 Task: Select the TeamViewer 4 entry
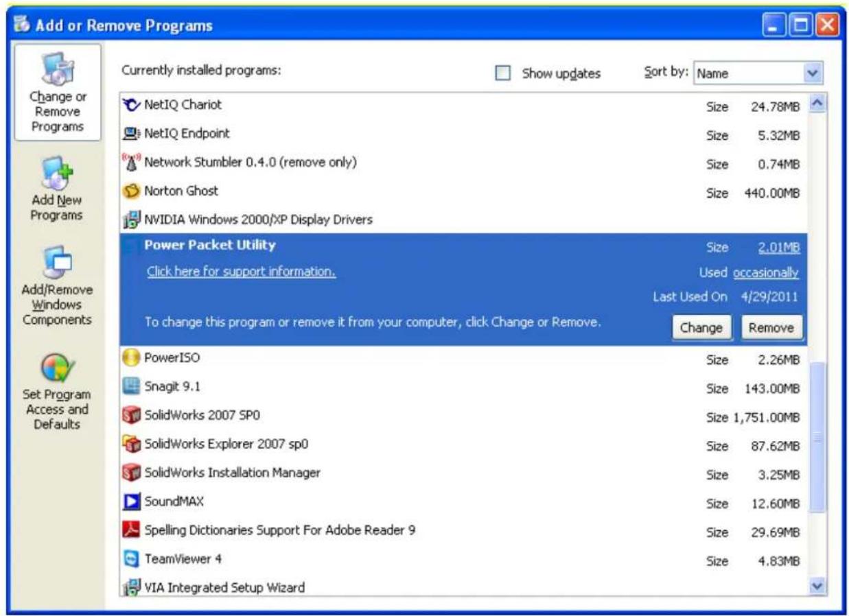click(463, 559)
